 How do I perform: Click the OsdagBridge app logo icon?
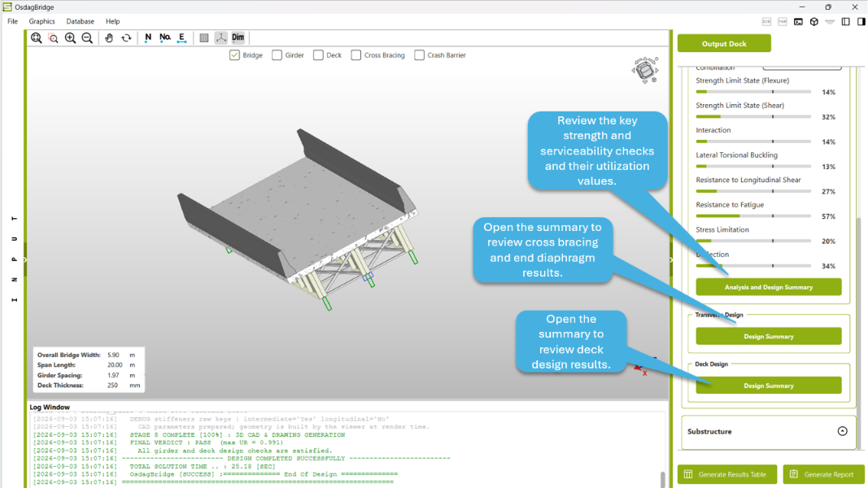7,7
